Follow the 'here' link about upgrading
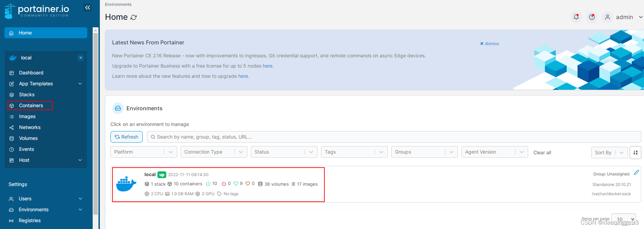Viewport: 644px width, 229px height. (x=243, y=76)
